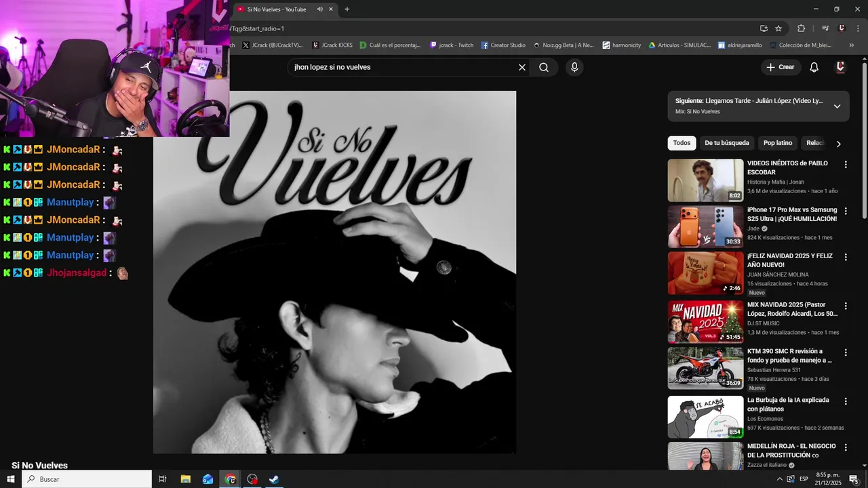Open File Explorer from the taskbar

(185, 479)
